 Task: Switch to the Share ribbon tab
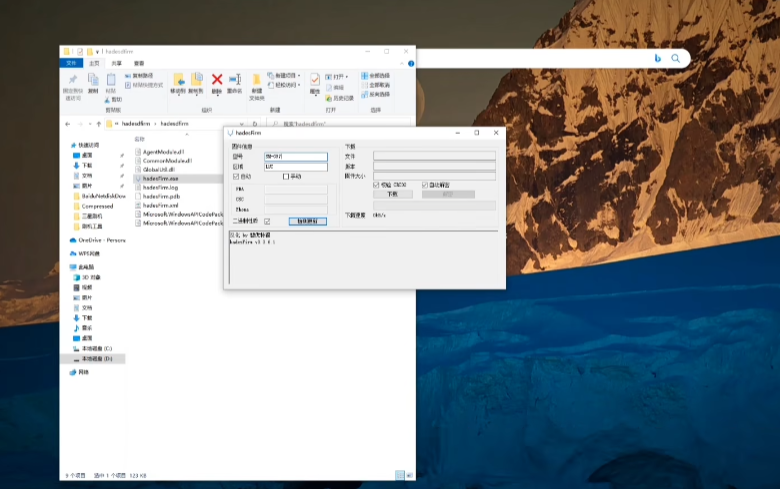pos(116,64)
